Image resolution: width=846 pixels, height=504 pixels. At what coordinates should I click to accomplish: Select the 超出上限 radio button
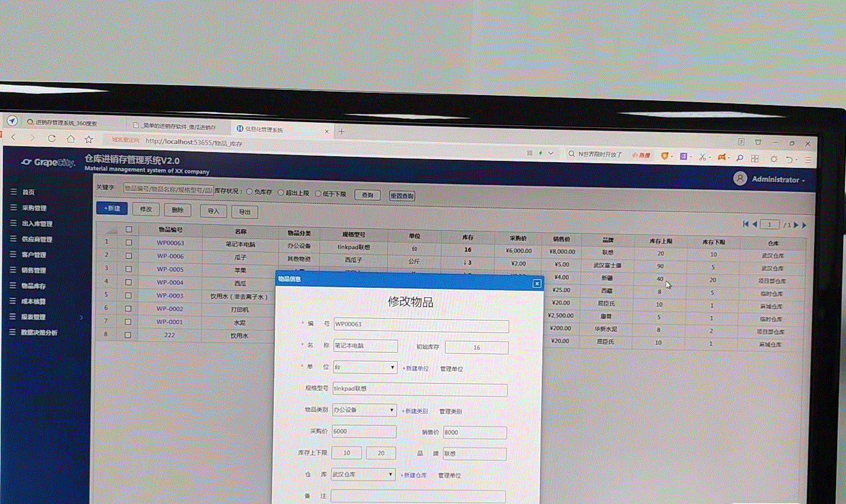(281, 192)
